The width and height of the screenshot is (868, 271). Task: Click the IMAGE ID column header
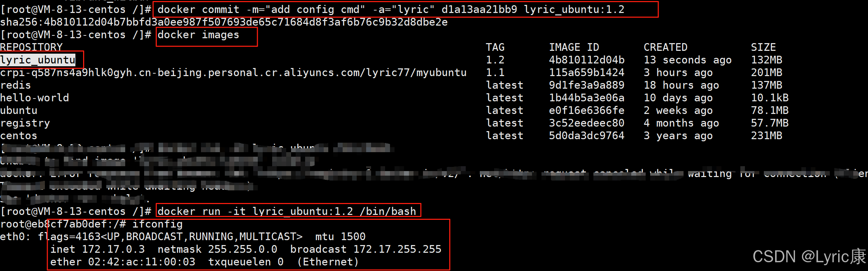574,47
